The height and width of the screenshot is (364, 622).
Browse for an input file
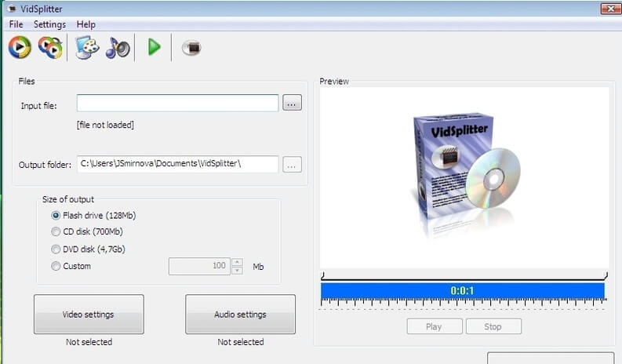pos(292,103)
